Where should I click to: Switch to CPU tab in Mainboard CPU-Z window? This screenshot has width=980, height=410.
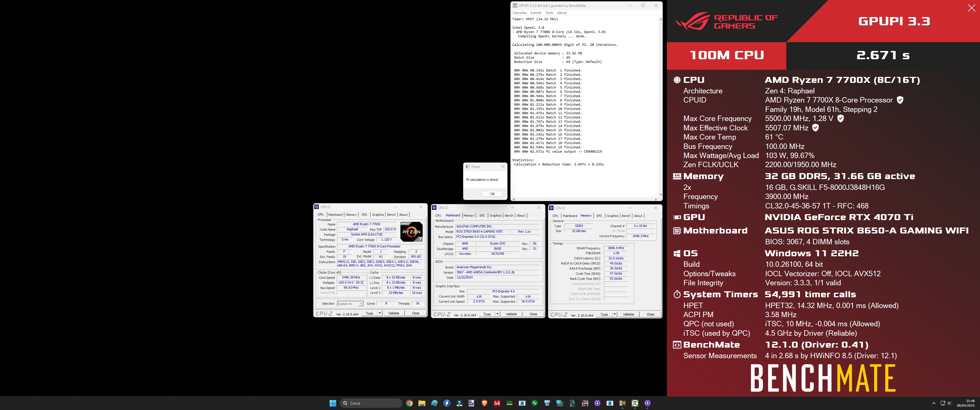[438, 216]
